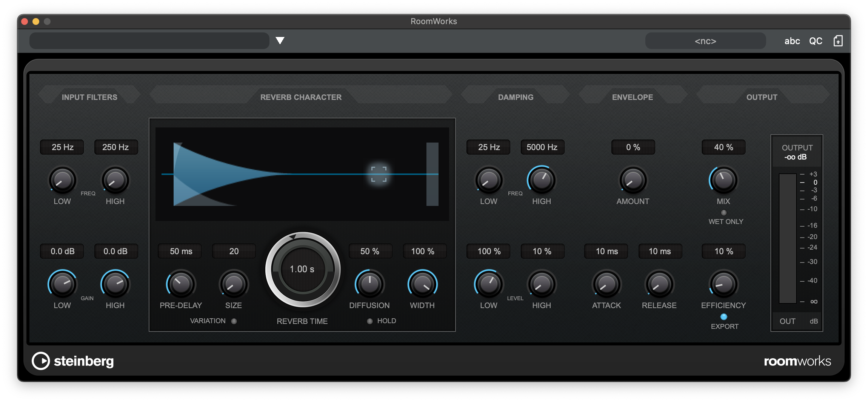Click the Steinberg logo icon
The height and width of the screenshot is (402, 868).
[41, 361]
